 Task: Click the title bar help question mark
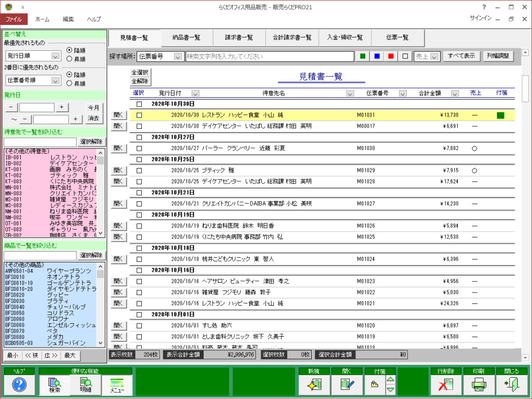point(484,7)
